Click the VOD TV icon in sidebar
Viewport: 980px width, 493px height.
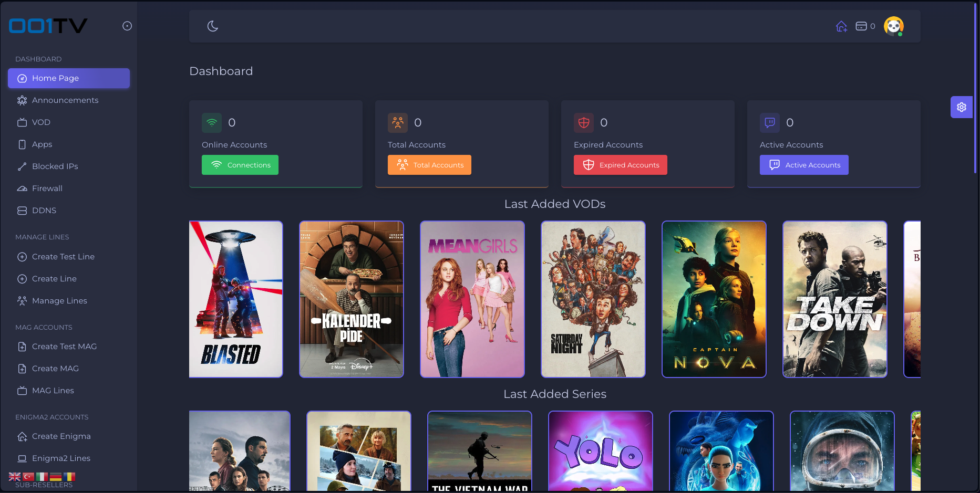coord(22,122)
